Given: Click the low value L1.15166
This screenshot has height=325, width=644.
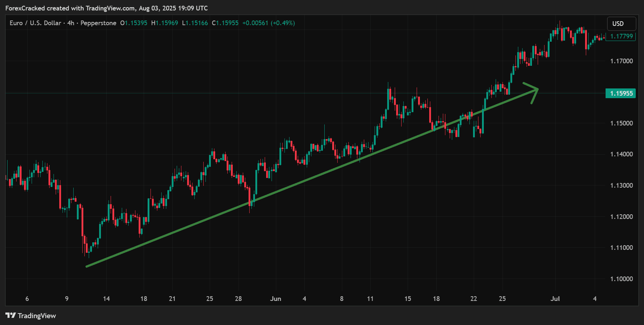Looking at the screenshot, I should pyautogui.click(x=194, y=23).
